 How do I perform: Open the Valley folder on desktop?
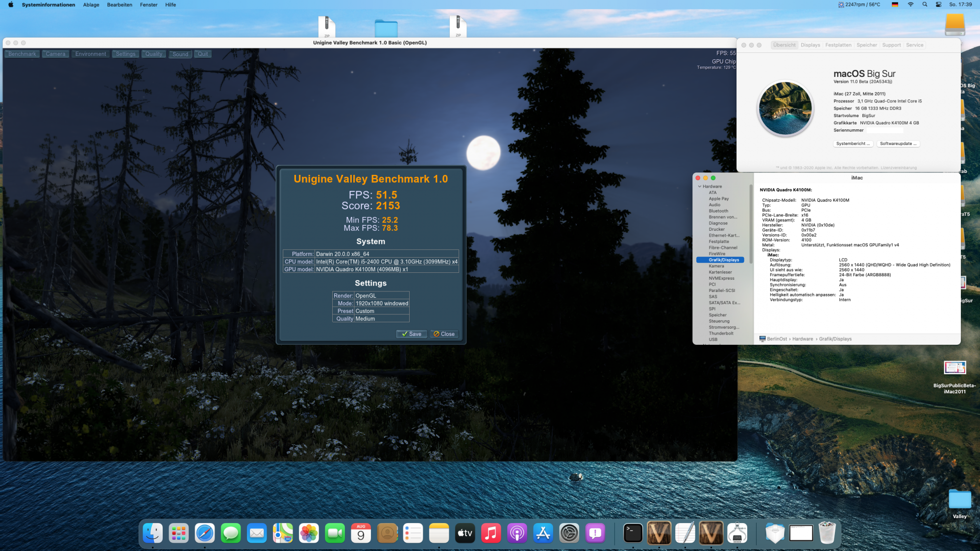tap(959, 500)
